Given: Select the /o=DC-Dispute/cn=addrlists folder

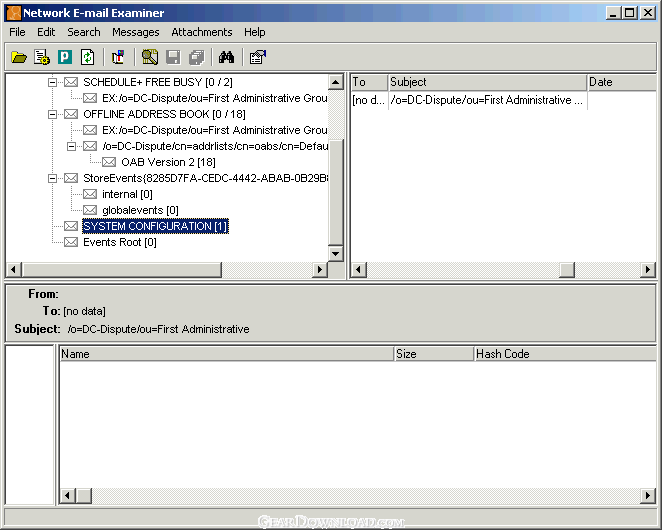Looking at the screenshot, I should [215, 146].
